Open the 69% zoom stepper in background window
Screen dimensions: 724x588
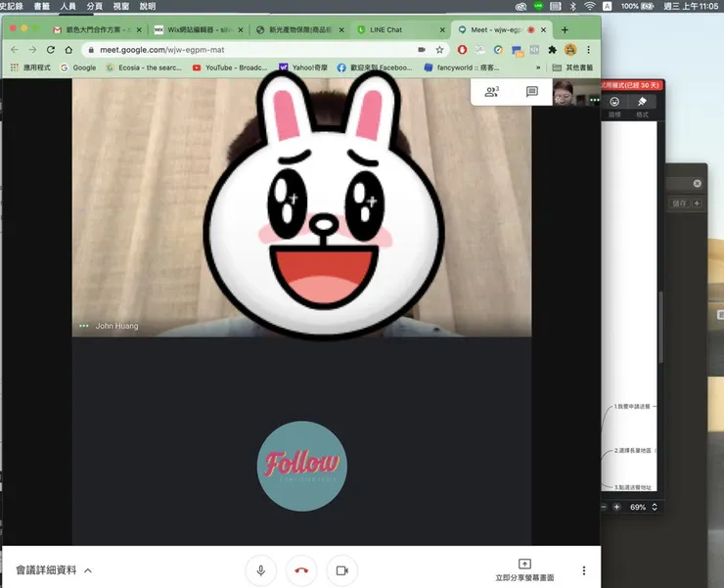655,507
